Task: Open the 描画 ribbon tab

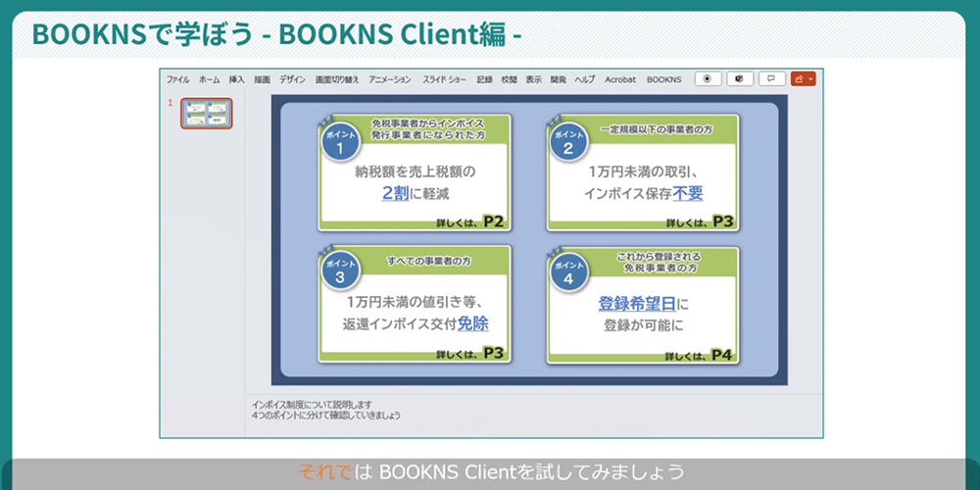Action: pos(262,80)
